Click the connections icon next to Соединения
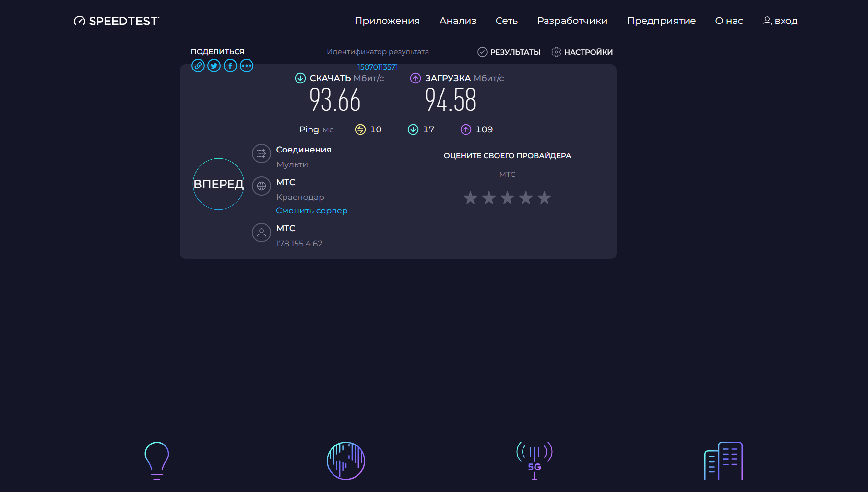Image resolution: width=868 pixels, height=492 pixels. 262,153
